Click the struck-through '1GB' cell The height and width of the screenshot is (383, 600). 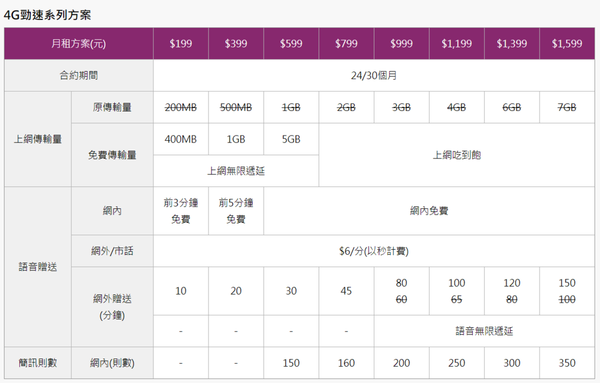[291, 108]
